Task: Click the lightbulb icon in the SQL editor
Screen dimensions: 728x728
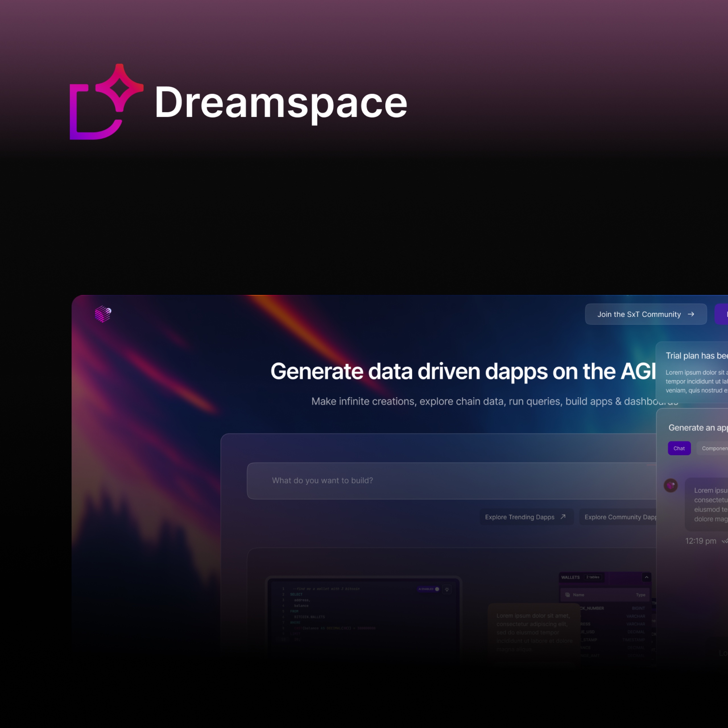Action: [x=447, y=590]
